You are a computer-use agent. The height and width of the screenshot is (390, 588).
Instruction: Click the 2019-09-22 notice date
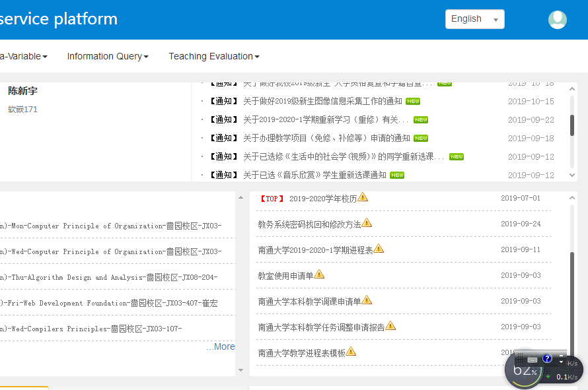click(531, 119)
